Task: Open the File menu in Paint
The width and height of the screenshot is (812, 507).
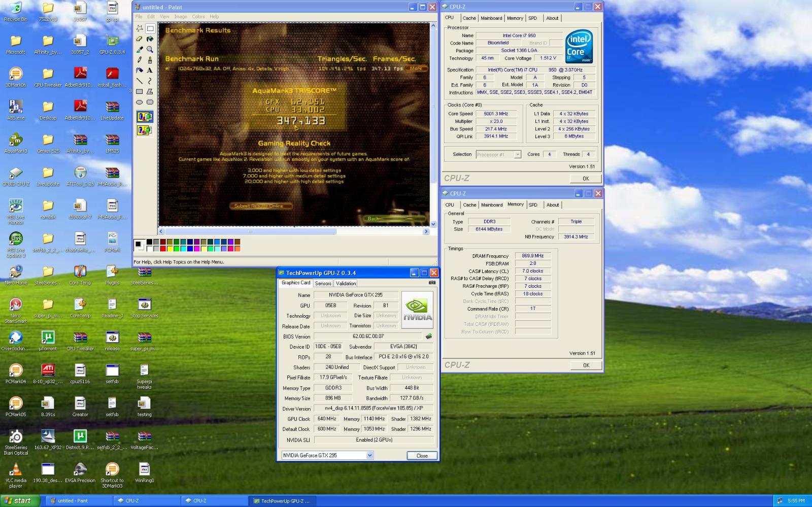Action: (139, 17)
